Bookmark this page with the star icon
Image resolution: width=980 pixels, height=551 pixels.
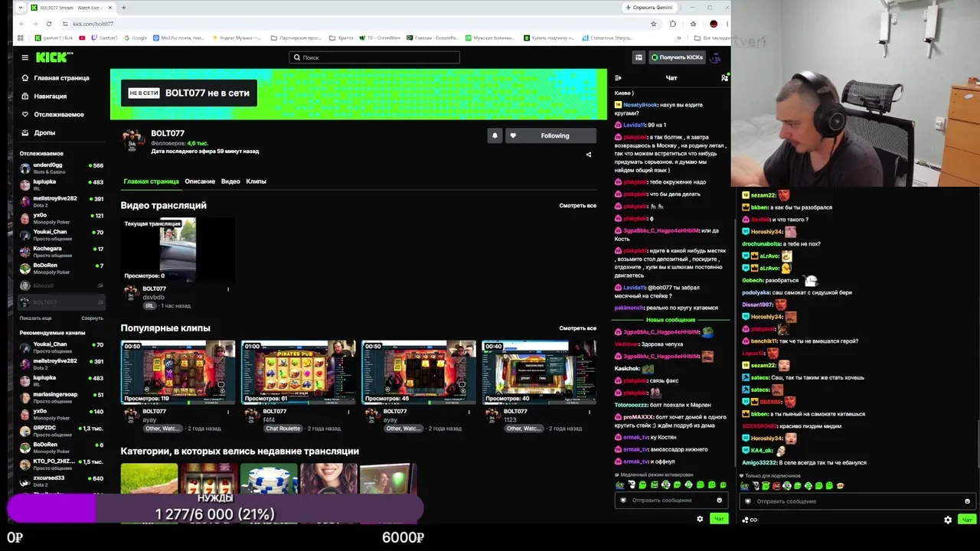coord(653,24)
